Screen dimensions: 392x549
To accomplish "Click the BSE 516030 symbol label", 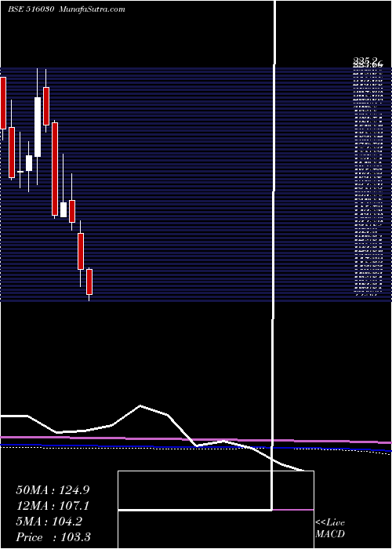I will [30, 9].
